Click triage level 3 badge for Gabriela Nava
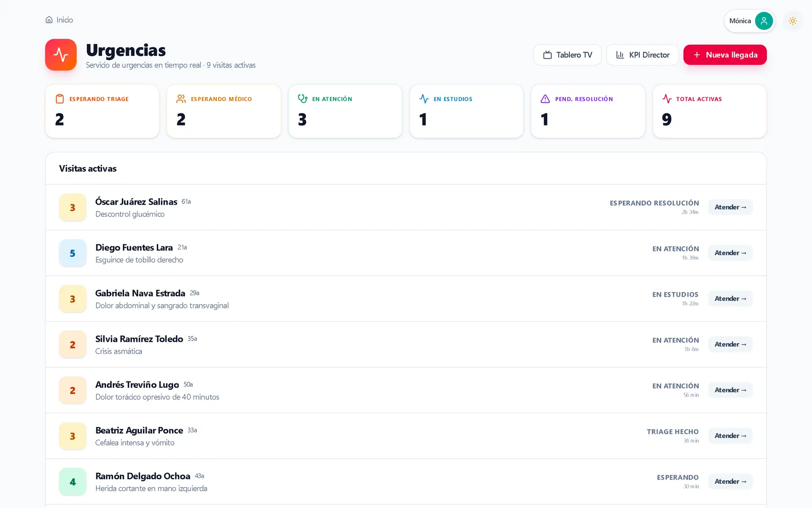The width and height of the screenshot is (812, 508). 73,299
